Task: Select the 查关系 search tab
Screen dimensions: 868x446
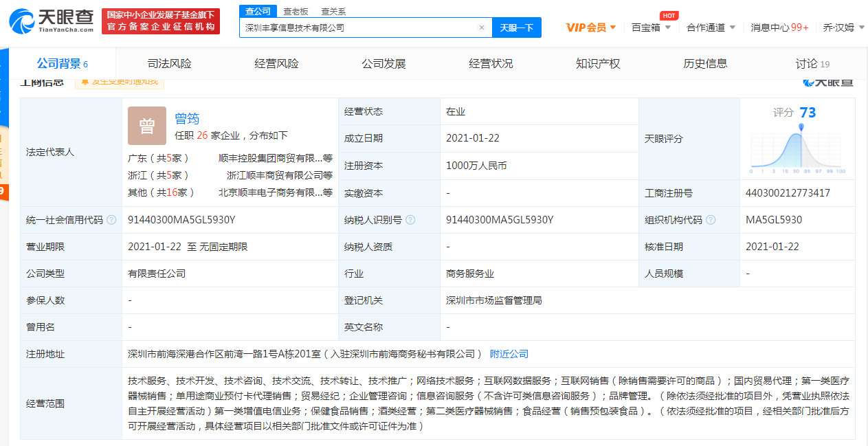Action: [334, 11]
